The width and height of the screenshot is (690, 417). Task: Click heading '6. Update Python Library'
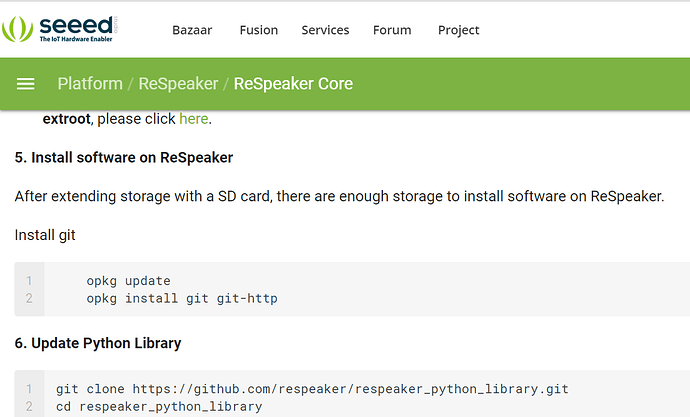(98, 343)
